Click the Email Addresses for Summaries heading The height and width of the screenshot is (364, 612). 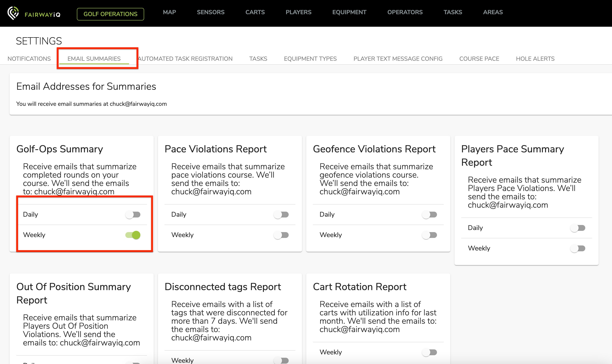click(86, 86)
